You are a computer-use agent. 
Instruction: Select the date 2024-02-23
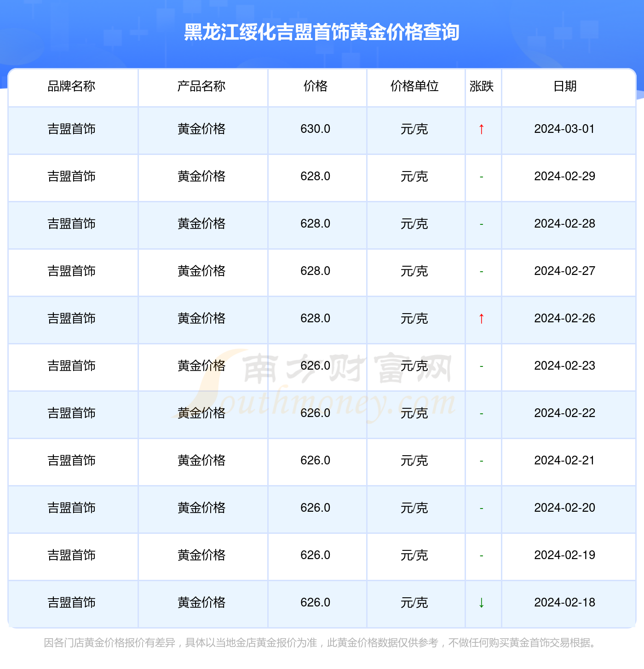[565, 366]
